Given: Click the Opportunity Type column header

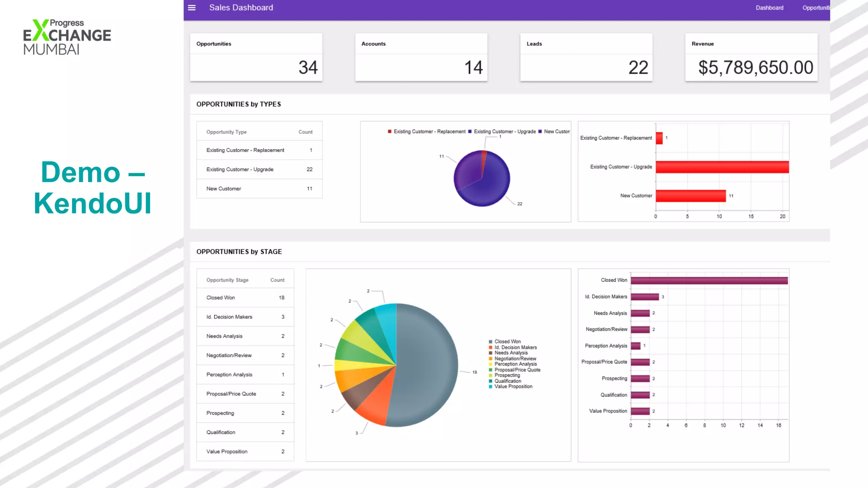Looking at the screenshot, I should [x=226, y=132].
